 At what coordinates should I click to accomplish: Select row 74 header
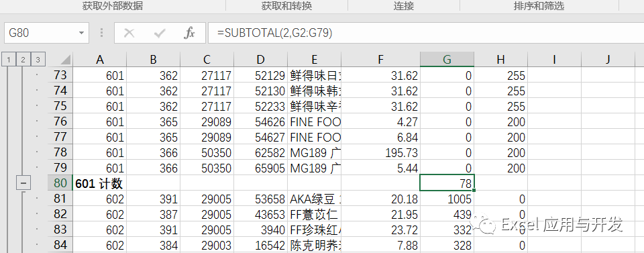(x=60, y=91)
